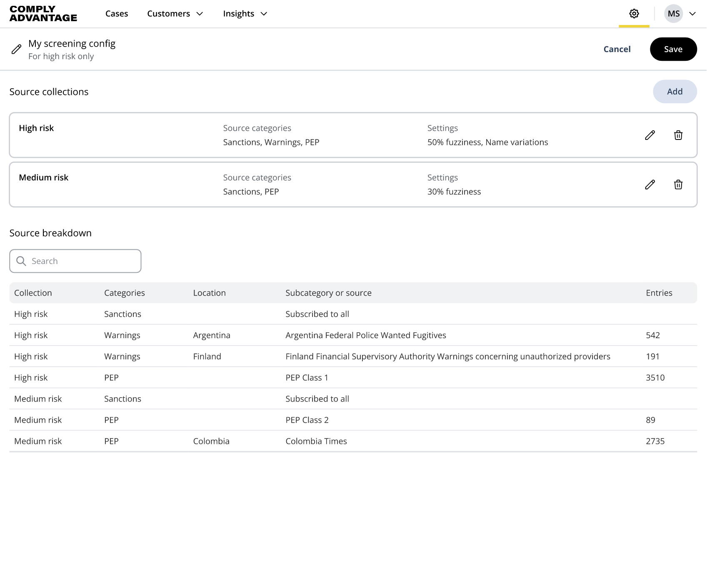Select the Argentina Federal Police Wanted Fugitives row
Screen dimensions: 707x588
coord(365,335)
